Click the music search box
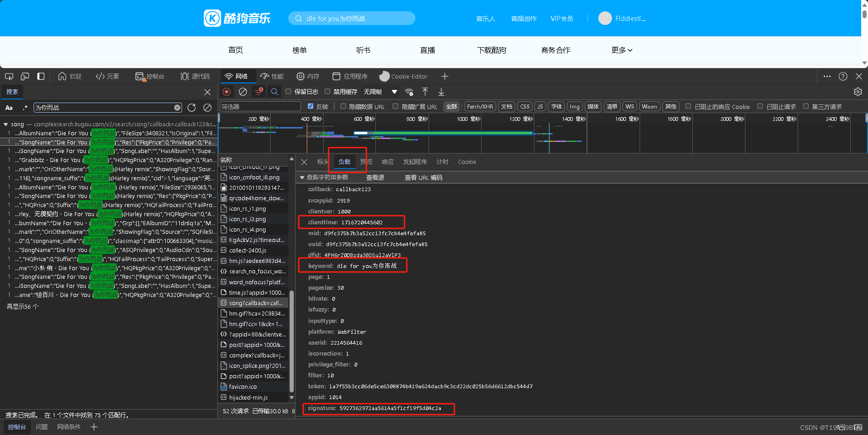Image resolution: width=868 pixels, height=435 pixels. click(352, 18)
